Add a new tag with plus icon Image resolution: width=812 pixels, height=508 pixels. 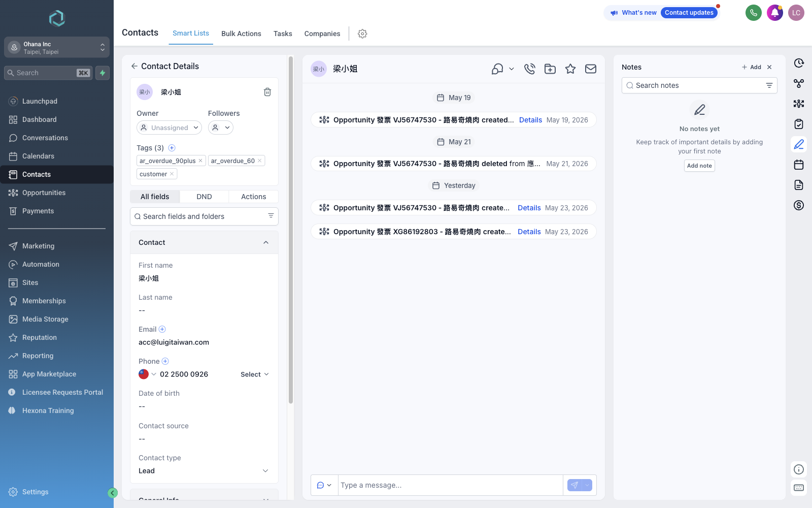(172, 148)
